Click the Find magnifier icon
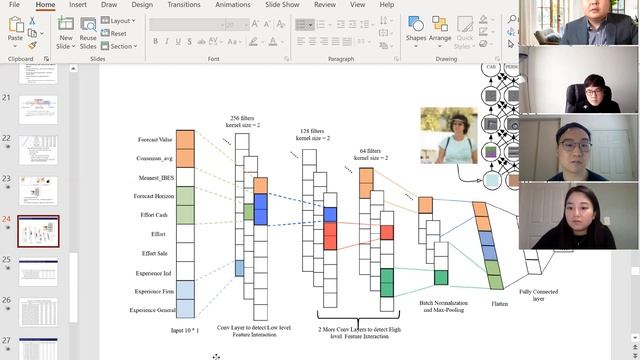This screenshot has height=360, width=640. click(512, 19)
